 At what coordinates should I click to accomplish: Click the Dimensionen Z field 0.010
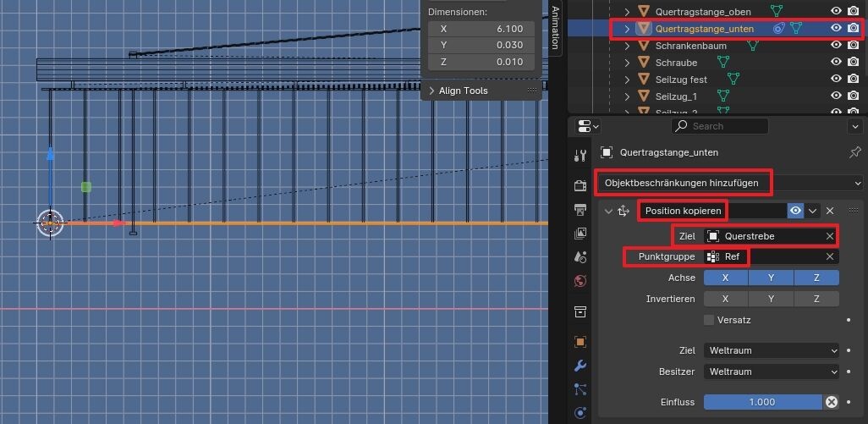[481, 62]
